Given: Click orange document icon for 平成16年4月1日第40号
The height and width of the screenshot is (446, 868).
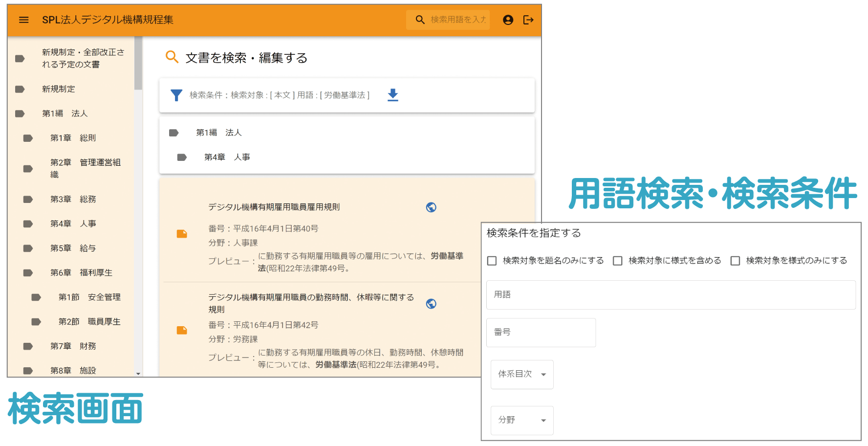Looking at the screenshot, I should (x=182, y=234).
